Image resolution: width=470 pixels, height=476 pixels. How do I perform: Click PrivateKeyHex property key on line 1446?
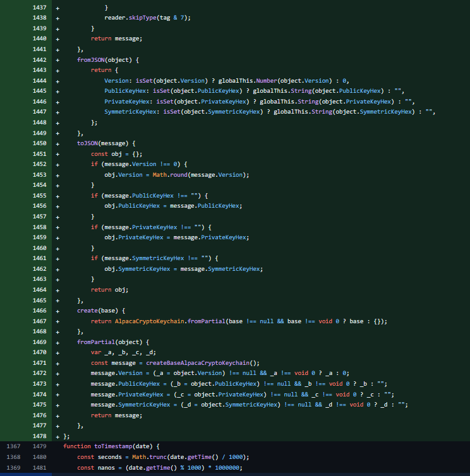(x=127, y=102)
